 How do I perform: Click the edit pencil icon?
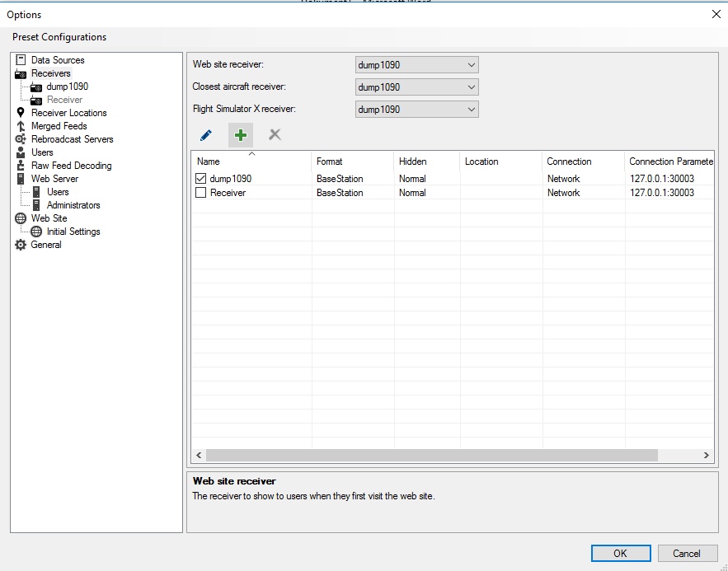(x=205, y=135)
